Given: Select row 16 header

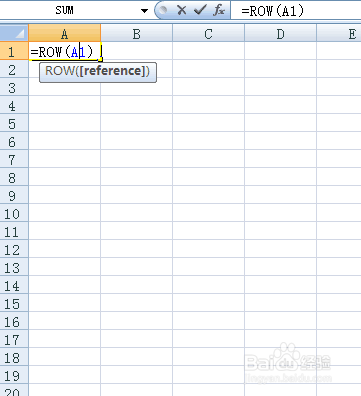Looking at the screenshot, I should coord(14,321).
